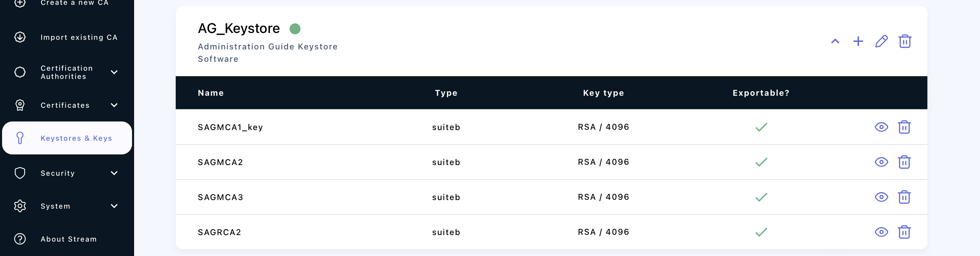The height and width of the screenshot is (256, 980).
Task: Edit AG_Keystore using the pencil button
Action: click(x=882, y=42)
